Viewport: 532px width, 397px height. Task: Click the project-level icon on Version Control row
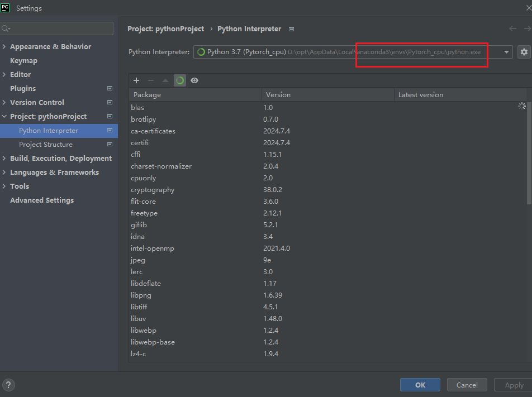pyautogui.click(x=110, y=102)
